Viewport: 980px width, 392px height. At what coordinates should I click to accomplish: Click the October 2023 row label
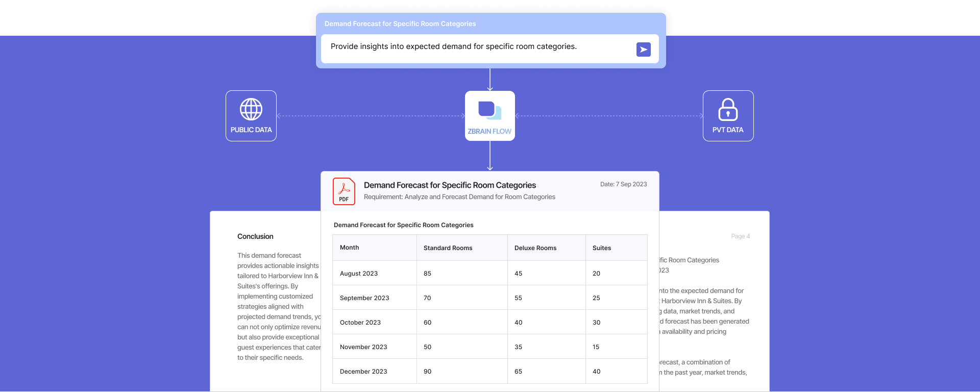pos(360,323)
